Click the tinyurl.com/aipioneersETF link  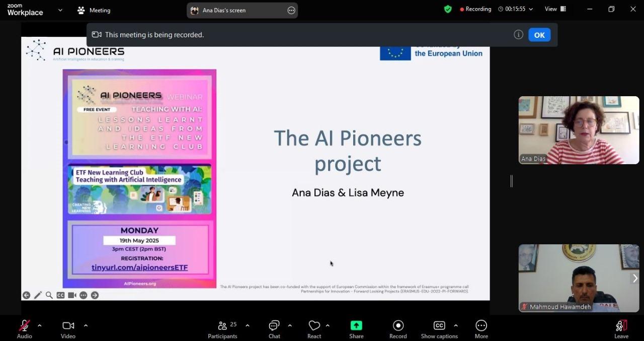140,267
